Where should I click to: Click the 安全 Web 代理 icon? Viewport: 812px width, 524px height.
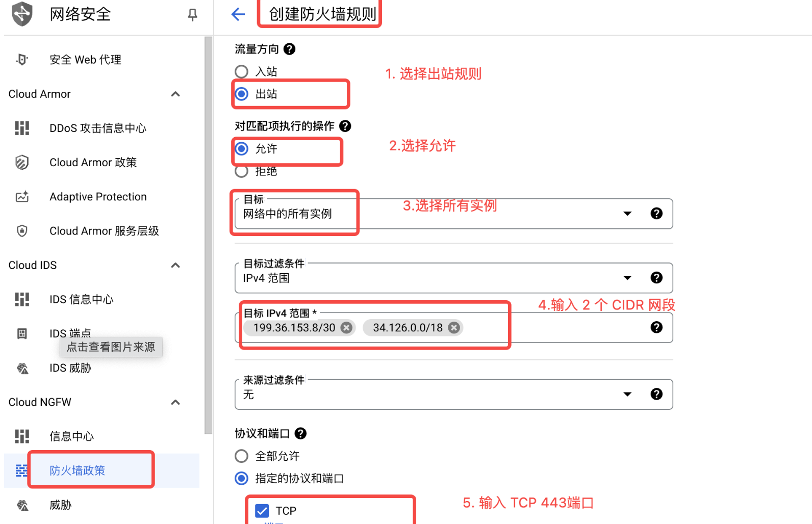click(x=22, y=60)
